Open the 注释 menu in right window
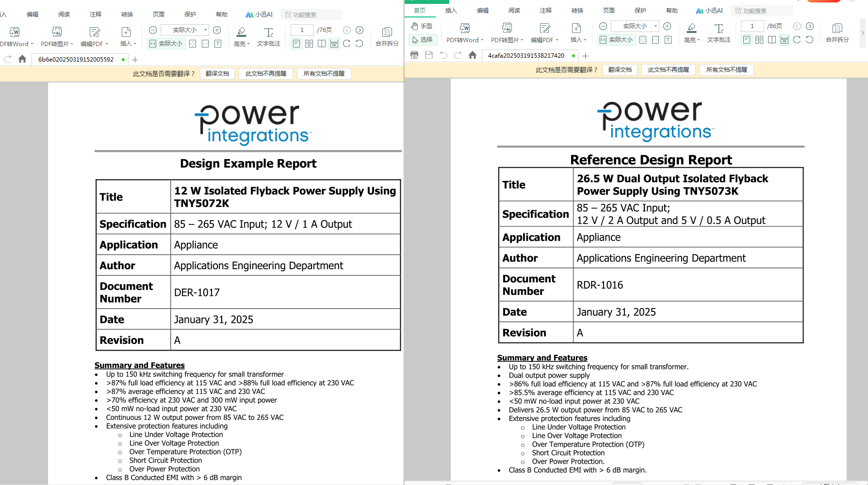The image size is (868, 485). pyautogui.click(x=546, y=11)
